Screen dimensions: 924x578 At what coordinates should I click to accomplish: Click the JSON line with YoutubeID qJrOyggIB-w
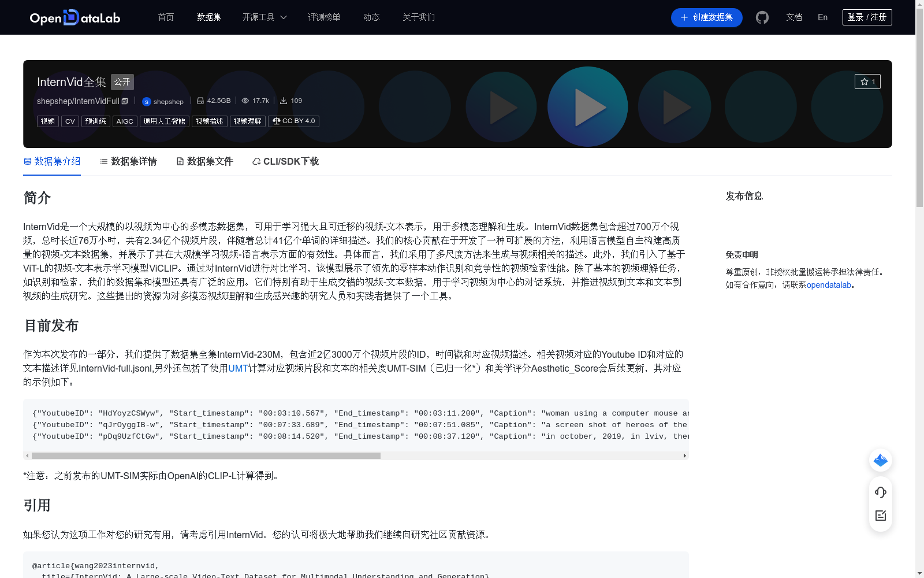point(361,425)
